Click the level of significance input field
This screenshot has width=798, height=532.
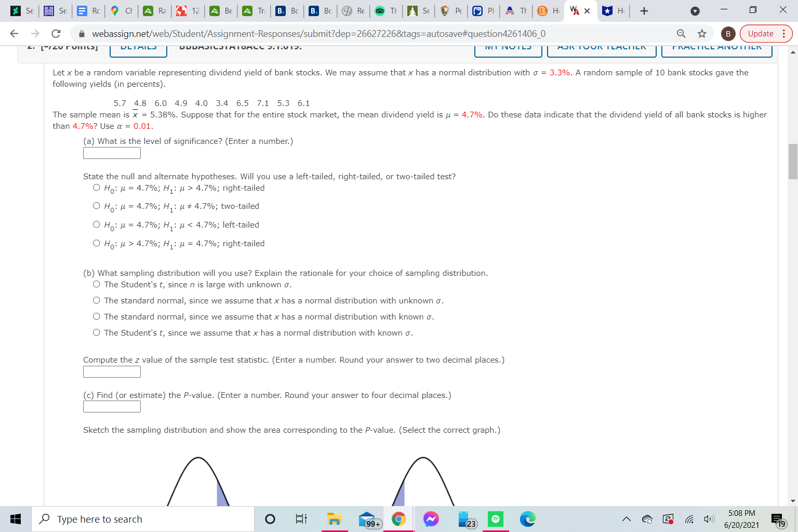coord(111,153)
